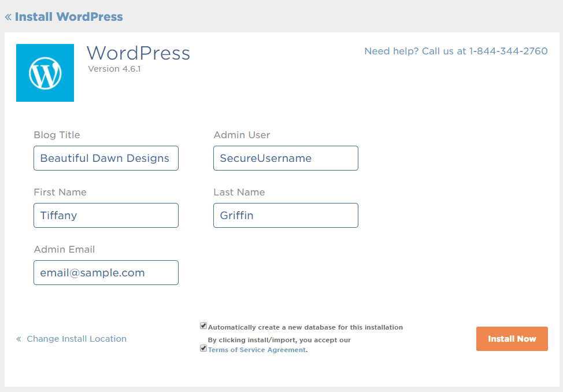Go to Change Install Location
Screen dimensions: 563x392
72,339
